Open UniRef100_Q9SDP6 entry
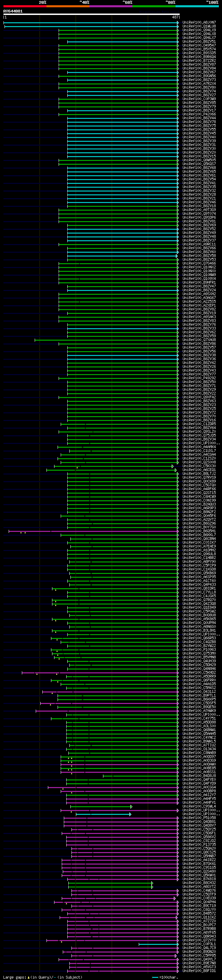 (199, 218)
